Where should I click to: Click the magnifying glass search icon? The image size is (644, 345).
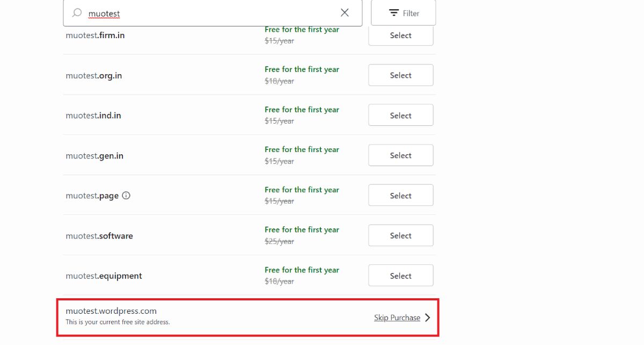(x=76, y=12)
